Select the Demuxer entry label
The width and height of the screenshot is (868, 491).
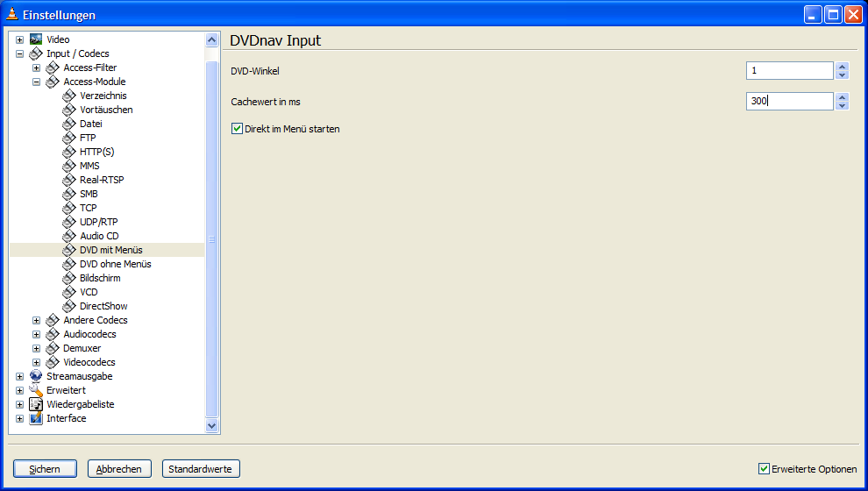point(82,348)
